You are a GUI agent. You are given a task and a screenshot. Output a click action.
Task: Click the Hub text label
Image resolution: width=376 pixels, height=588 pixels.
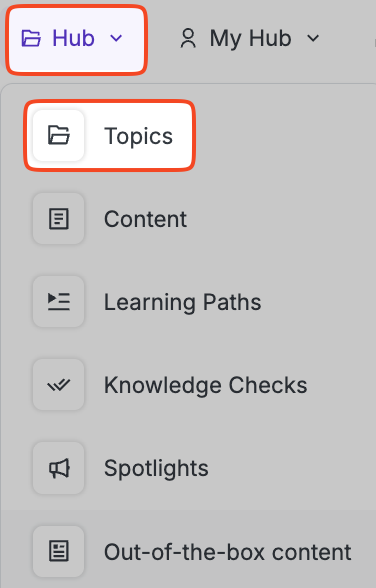point(73,38)
